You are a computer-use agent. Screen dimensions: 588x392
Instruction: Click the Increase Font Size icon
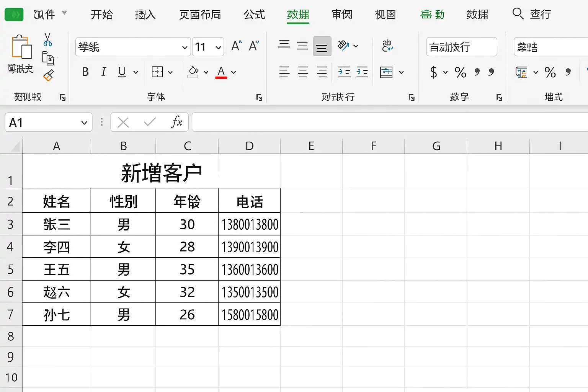(x=237, y=46)
